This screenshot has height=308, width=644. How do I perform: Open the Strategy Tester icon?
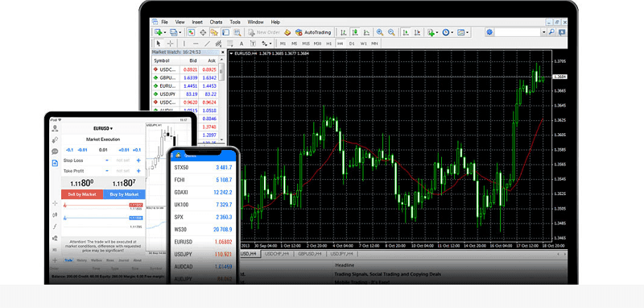coord(237,32)
